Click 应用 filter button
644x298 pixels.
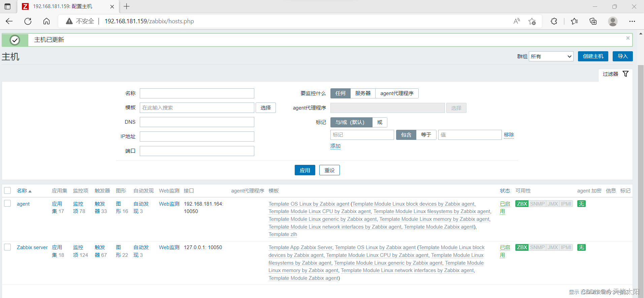(305, 170)
